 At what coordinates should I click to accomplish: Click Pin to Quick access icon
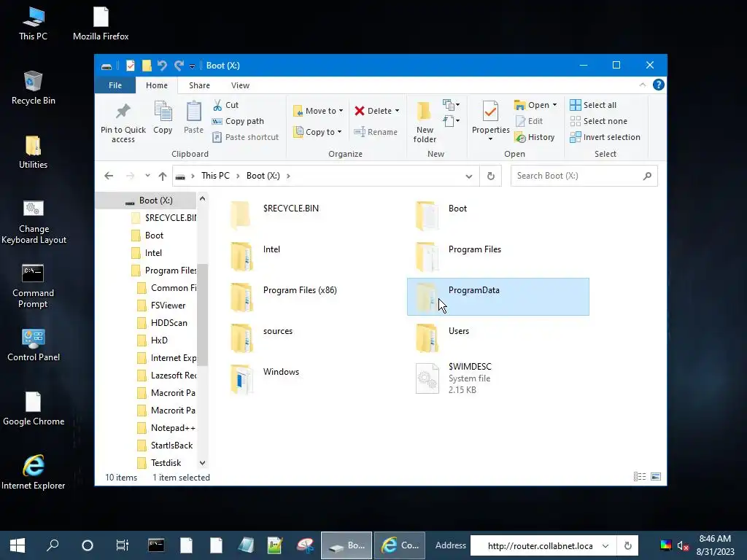[123, 112]
